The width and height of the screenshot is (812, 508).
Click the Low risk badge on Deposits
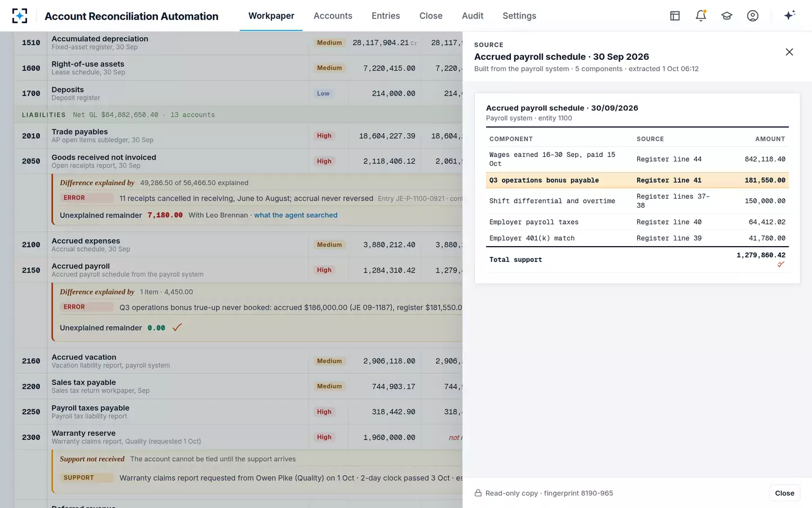point(323,94)
